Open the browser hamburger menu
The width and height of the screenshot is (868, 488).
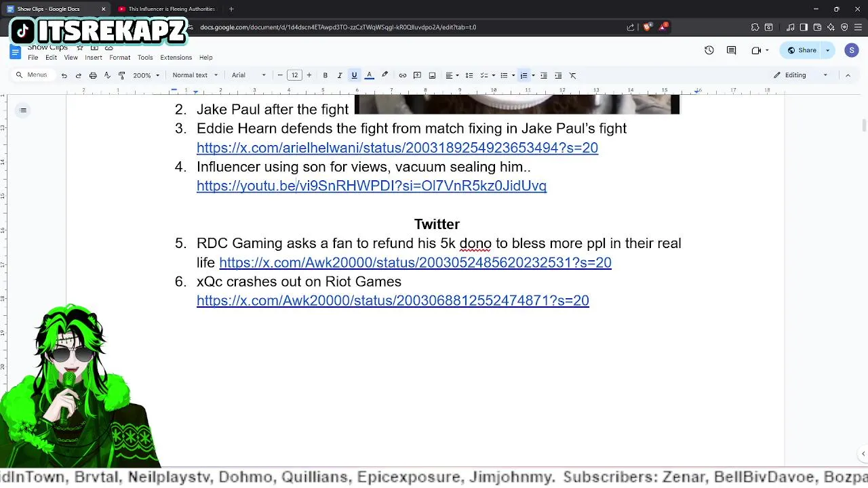point(859,27)
